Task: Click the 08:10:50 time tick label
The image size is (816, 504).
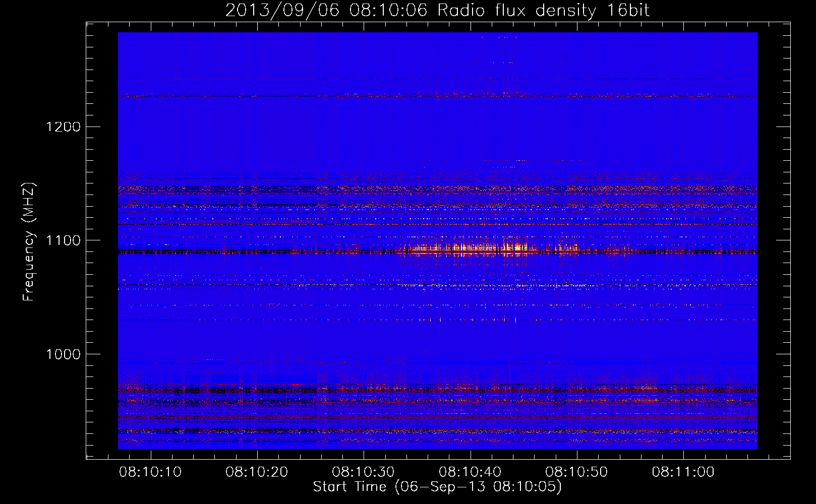Action: (x=576, y=472)
